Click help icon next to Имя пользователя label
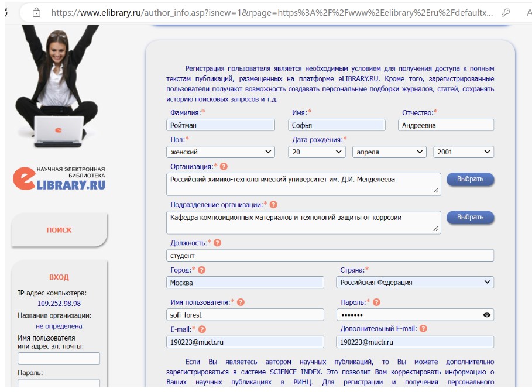The height and width of the screenshot is (392, 532). pyautogui.click(x=241, y=302)
